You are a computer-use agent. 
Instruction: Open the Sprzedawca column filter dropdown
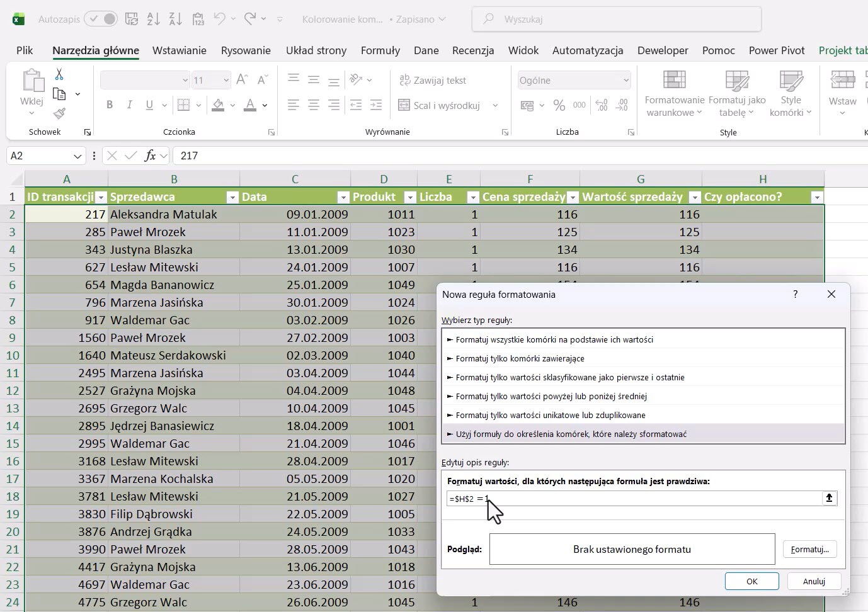pos(232,197)
